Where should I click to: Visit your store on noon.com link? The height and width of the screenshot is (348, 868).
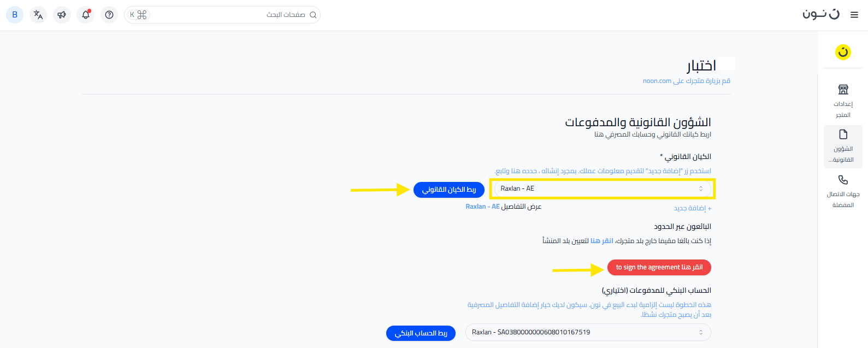[687, 81]
